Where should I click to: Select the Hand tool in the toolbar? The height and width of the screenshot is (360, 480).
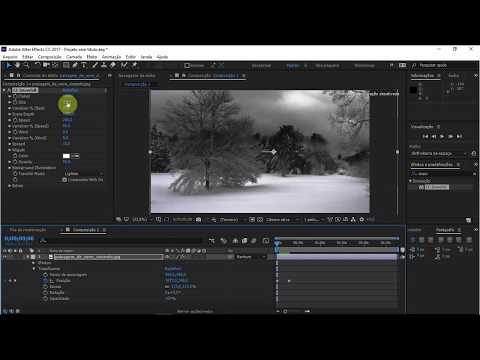17,65
